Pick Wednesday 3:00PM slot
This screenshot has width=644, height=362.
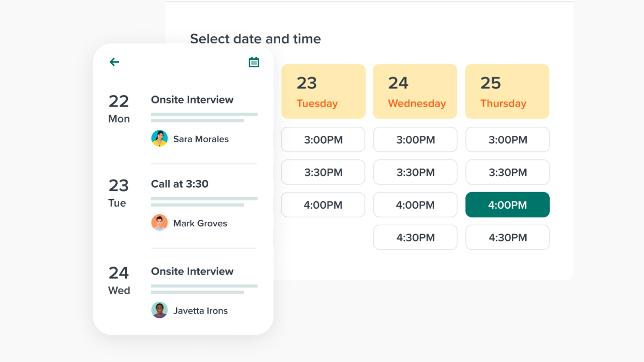pos(415,140)
